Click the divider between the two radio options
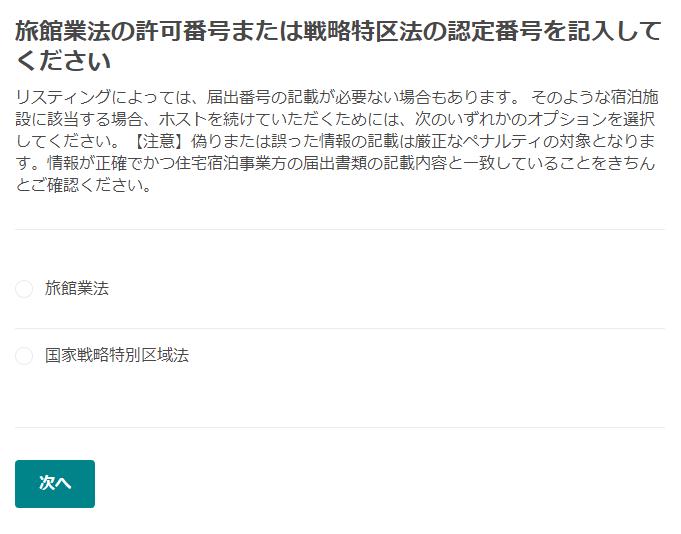The width and height of the screenshot is (681, 534). pyautogui.click(x=340, y=328)
